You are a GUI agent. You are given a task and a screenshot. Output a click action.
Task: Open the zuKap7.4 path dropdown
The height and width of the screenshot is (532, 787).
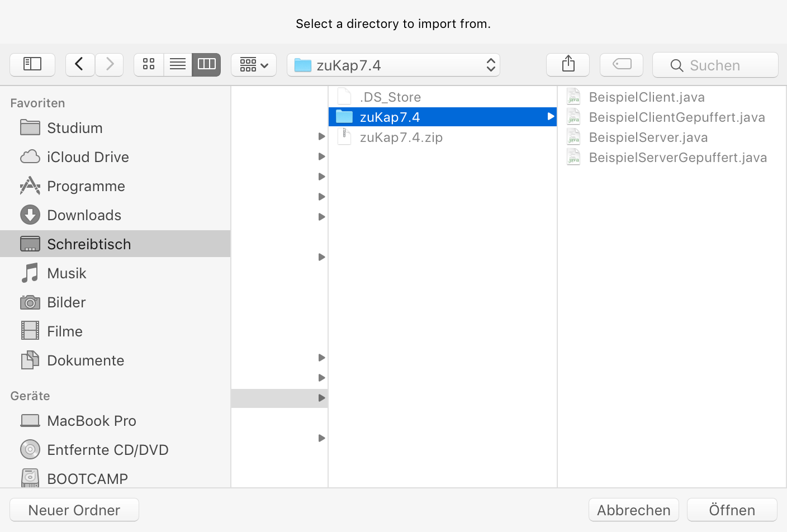coord(393,65)
